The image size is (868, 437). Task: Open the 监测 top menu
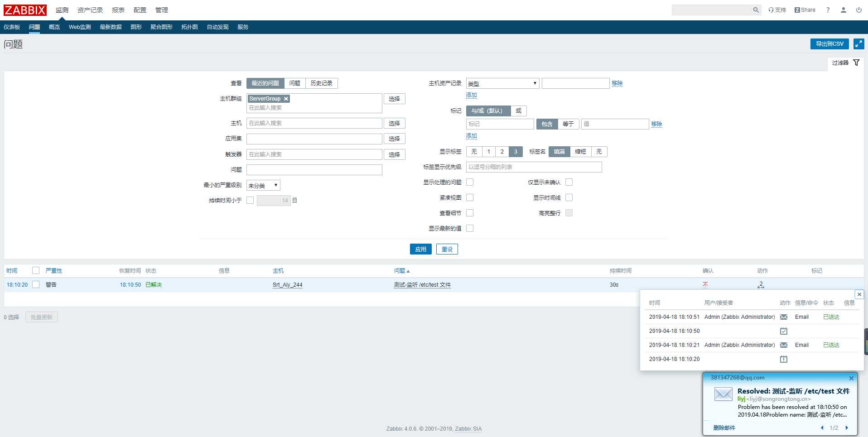click(x=62, y=10)
